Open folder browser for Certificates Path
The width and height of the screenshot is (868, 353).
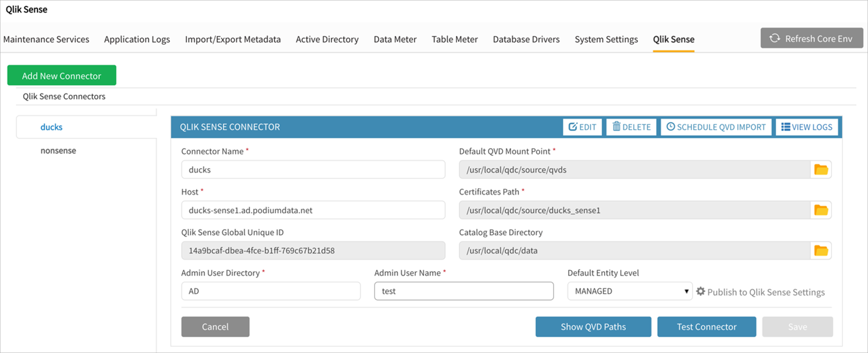click(x=821, y=210)
